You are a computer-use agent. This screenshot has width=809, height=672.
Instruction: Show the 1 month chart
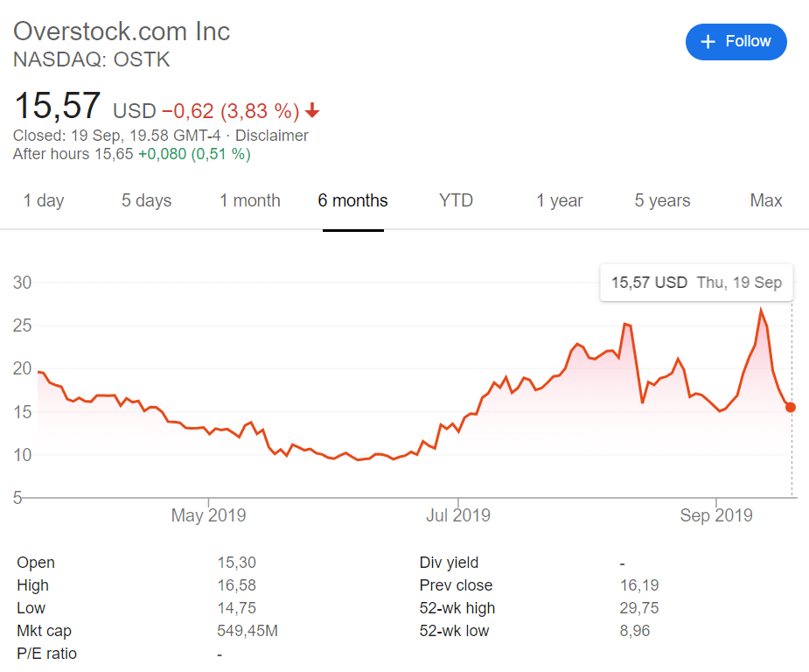click(x=250, y=200)
